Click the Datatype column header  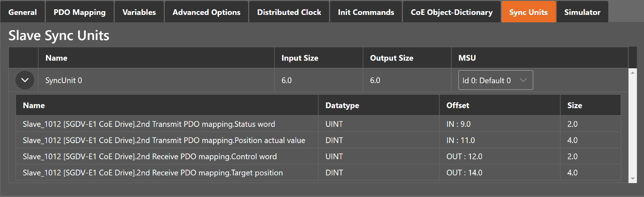[342, 105]
